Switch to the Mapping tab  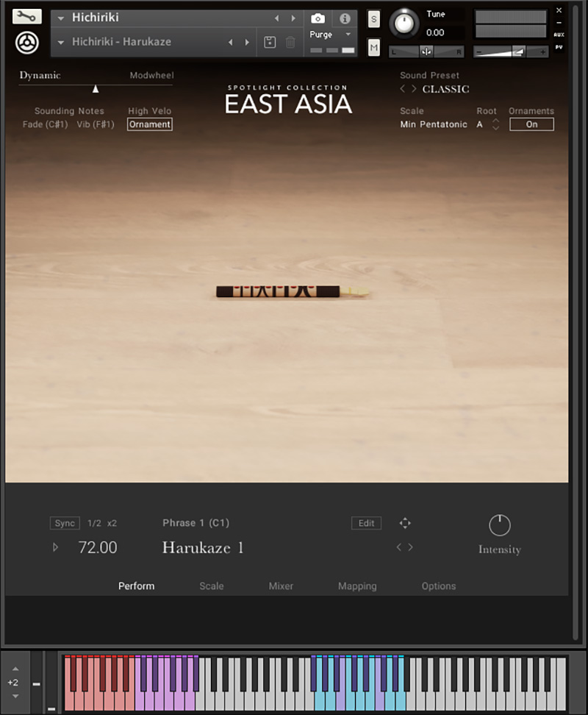pos(357,586)
